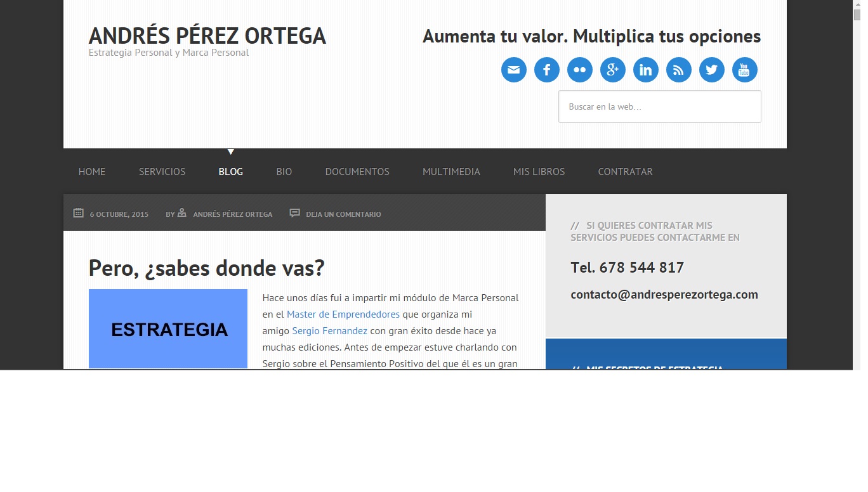Go to the HOME menu item
The image size is (868, 492).
point(92,172)
